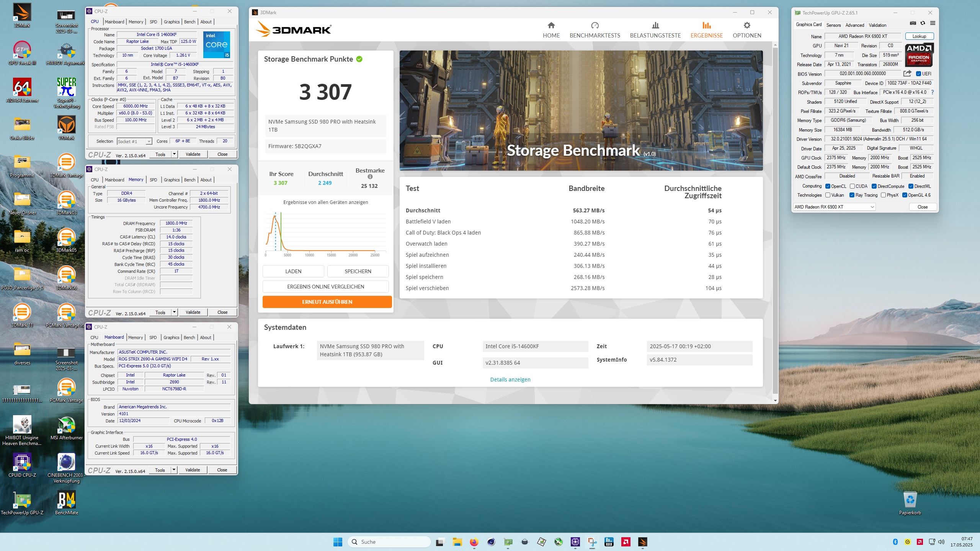Open AMD Radeon RX 6900 XT GPU selector dropdown
Image resolution: width=980 pixels, height=551 pixels.
pyautogui.click(x=834, y=207)
